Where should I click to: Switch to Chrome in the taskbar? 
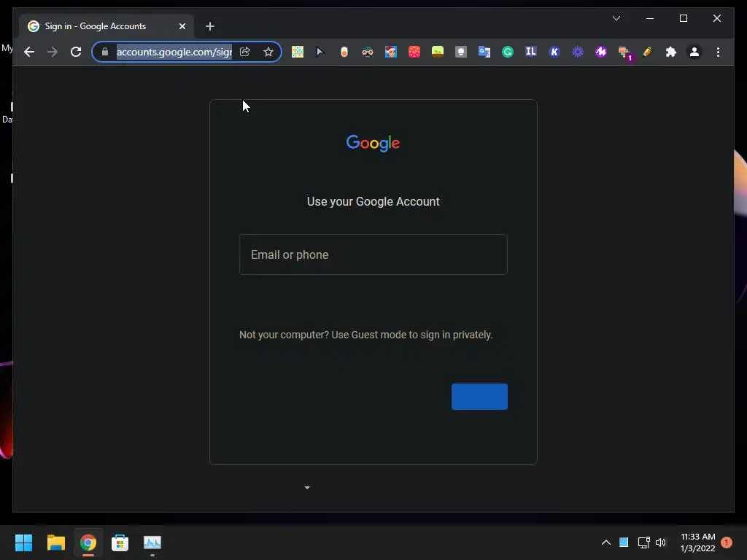[x=88, y=542]
